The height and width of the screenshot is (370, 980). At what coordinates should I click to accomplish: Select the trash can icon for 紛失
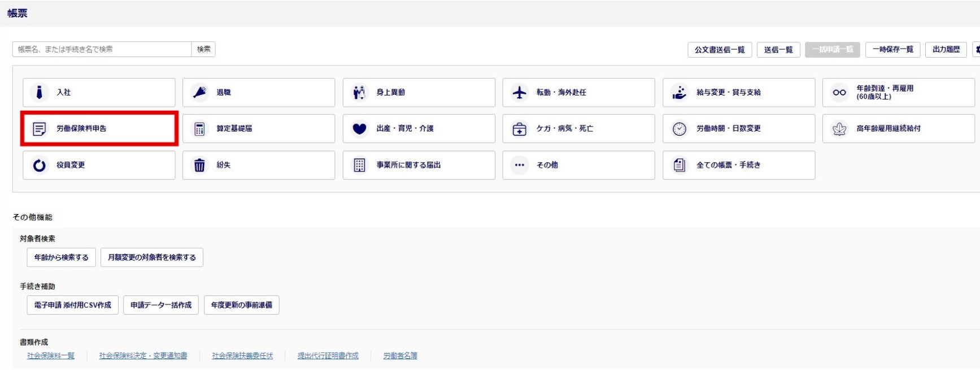pos(199,165)
